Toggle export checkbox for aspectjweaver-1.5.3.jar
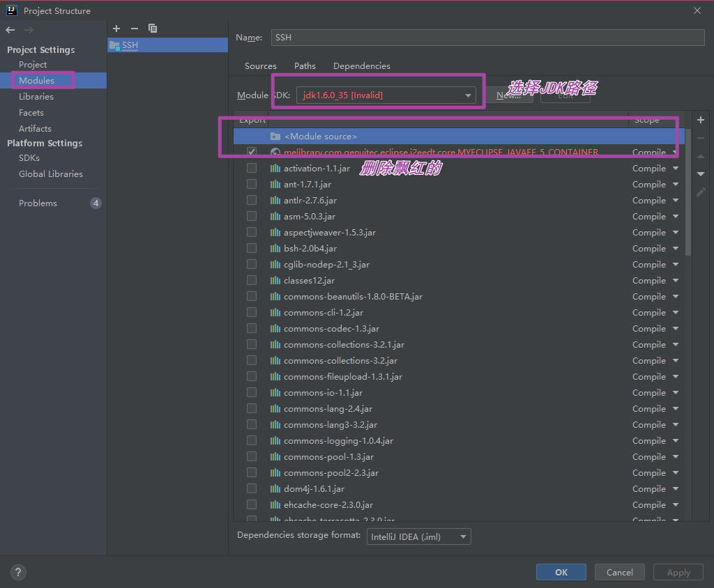The height and width of the screenshot is (588, 714). [251, 232]
